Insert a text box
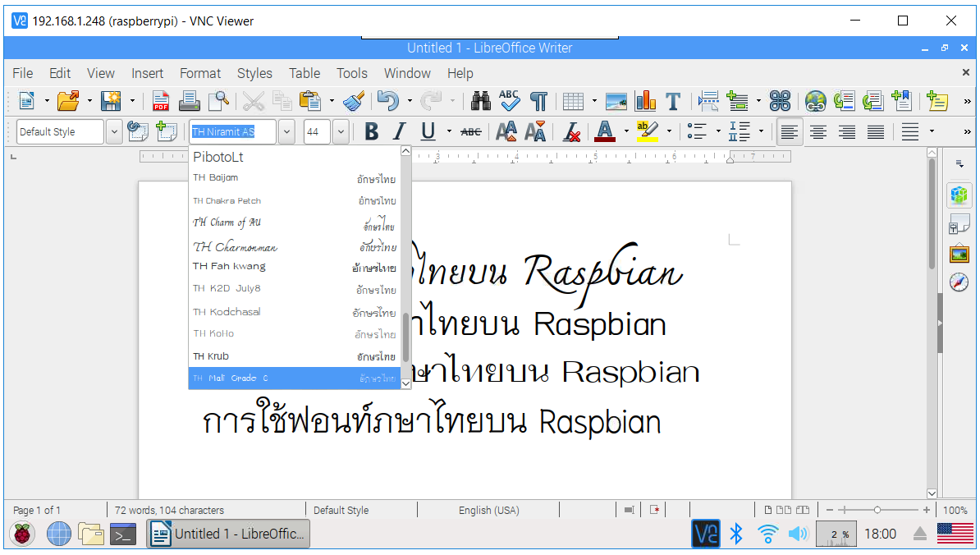The width and height of the screenshot is (980, 555). tap(673, 101)
